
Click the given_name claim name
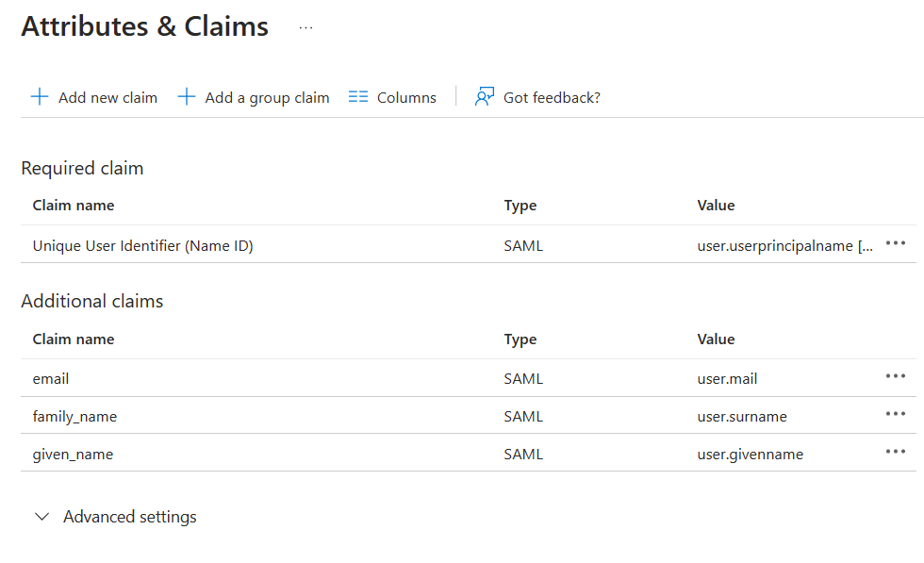click(73, 455)
